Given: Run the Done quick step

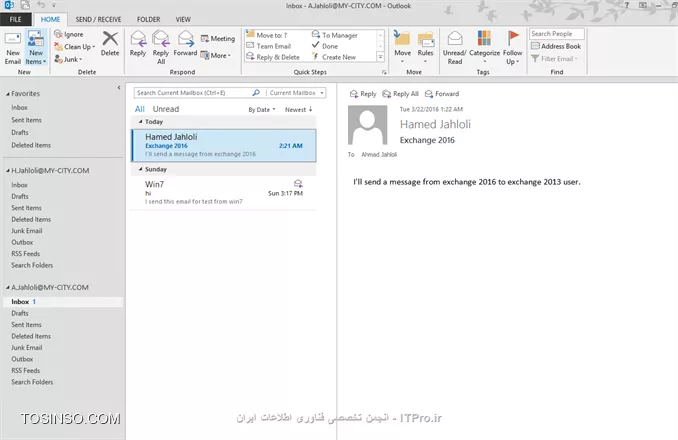Looking at the screenshot, I should click(x=325, y=46).
